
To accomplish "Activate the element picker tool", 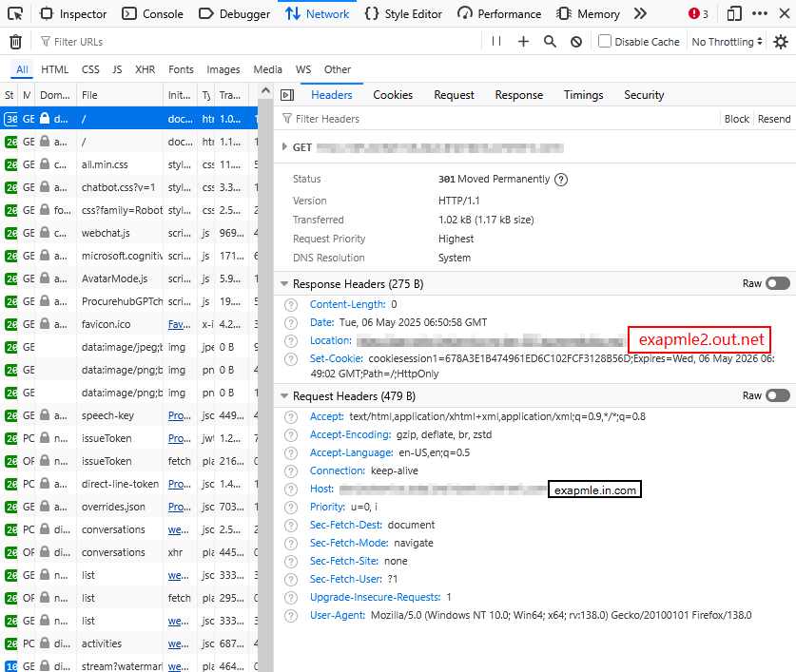I will tap(15, 13).
